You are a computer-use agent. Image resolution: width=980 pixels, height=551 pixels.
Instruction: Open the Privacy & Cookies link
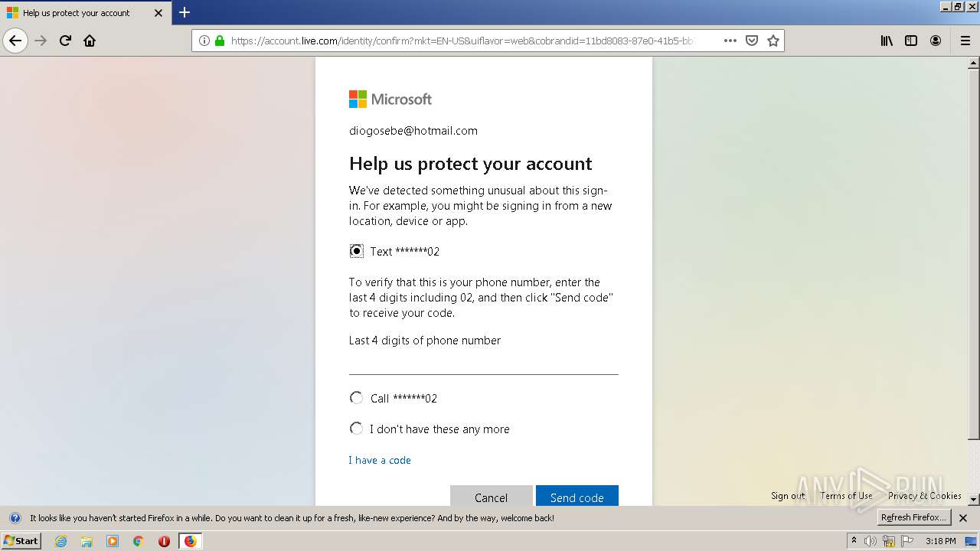point(925,495)
